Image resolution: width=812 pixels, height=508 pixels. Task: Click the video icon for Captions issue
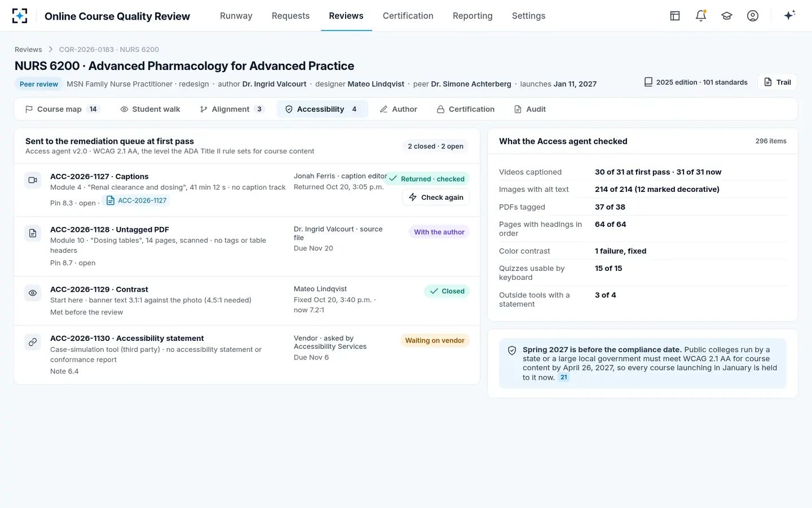click(33, 180)
